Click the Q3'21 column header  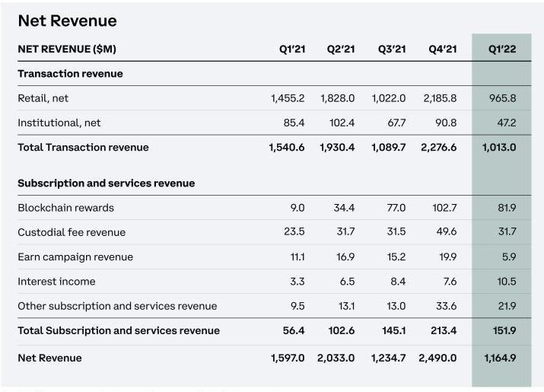click(392, 49)
